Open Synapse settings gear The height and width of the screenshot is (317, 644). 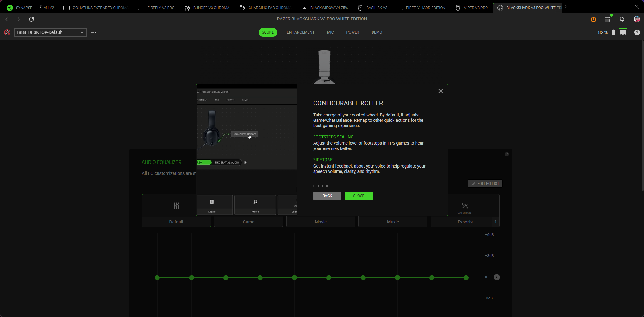point(622,19)
